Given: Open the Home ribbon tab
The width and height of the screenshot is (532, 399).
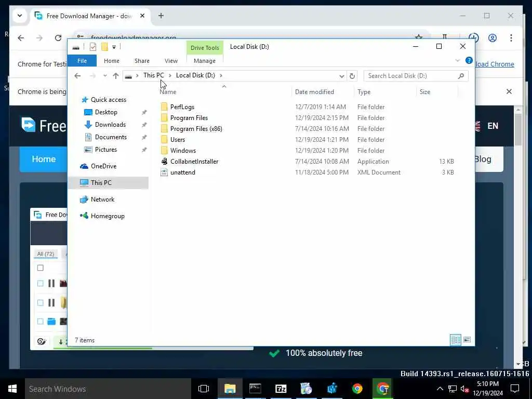Looking at the screenshot, I should (x=112, y=61).
